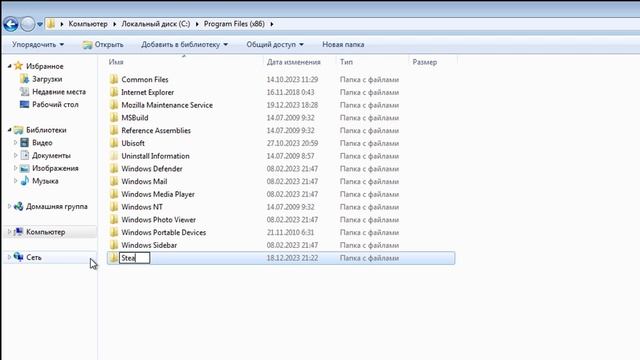Click the Открыть toolbar button

point(103,44)
